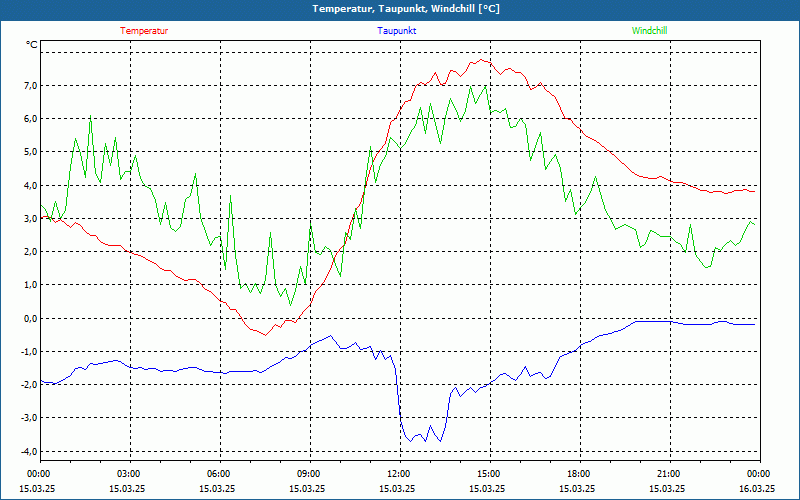Click the 7,0 y-axis value

click(x=31, y=86)
